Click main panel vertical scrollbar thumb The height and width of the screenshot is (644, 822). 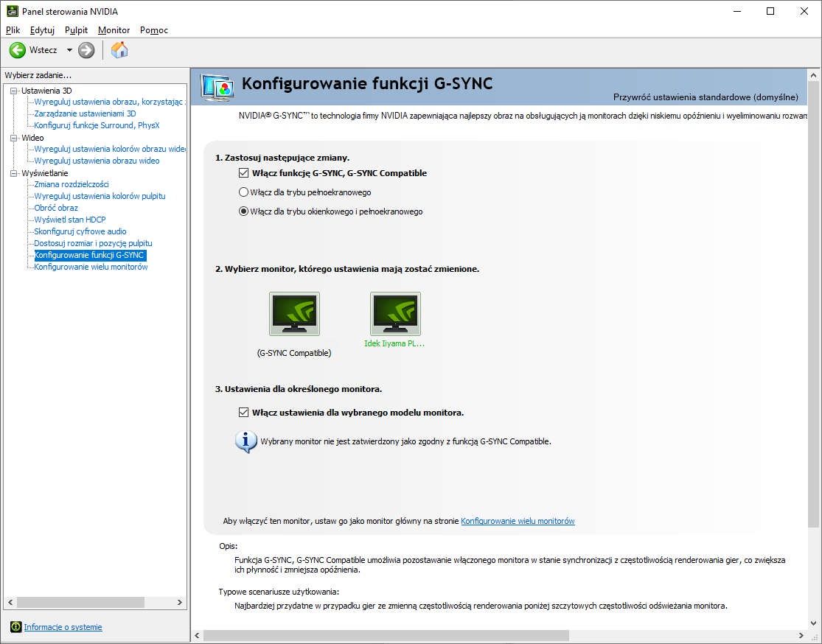tap(813, 304)
